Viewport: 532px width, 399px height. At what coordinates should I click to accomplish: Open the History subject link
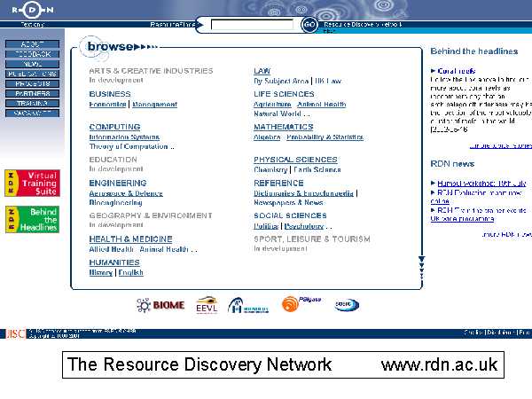(x=101, y=272)
